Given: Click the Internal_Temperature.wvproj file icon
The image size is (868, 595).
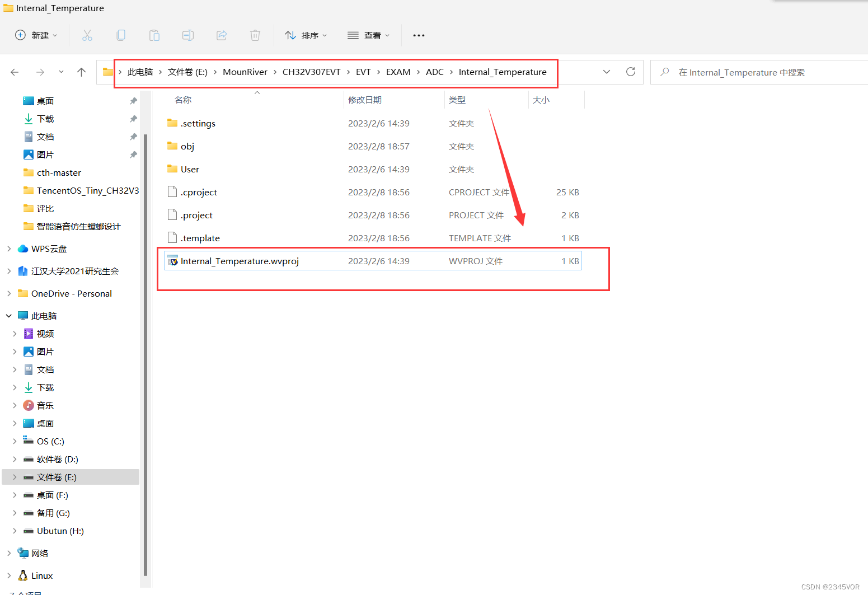Looking at the screenshot, I should [x=172, y=261].
